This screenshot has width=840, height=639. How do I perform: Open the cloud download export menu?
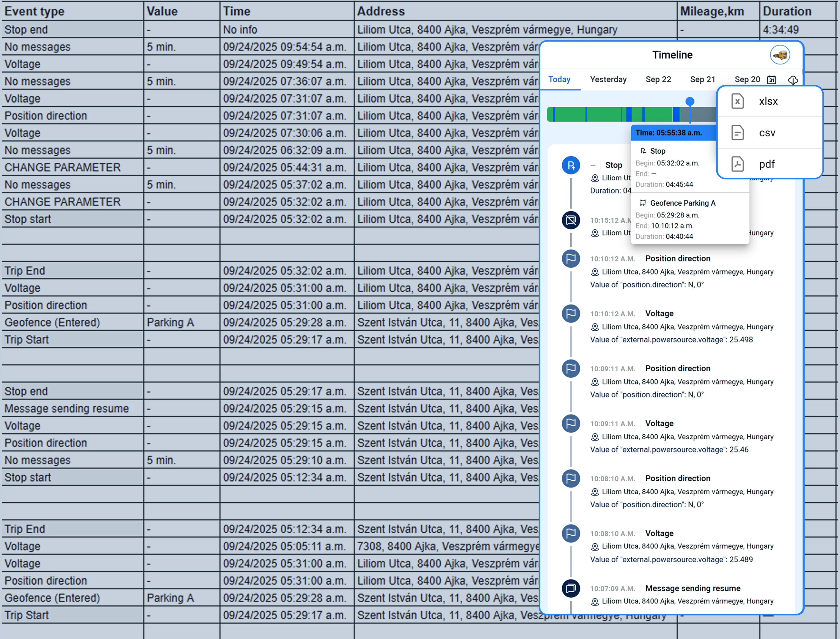click(793, 80)
